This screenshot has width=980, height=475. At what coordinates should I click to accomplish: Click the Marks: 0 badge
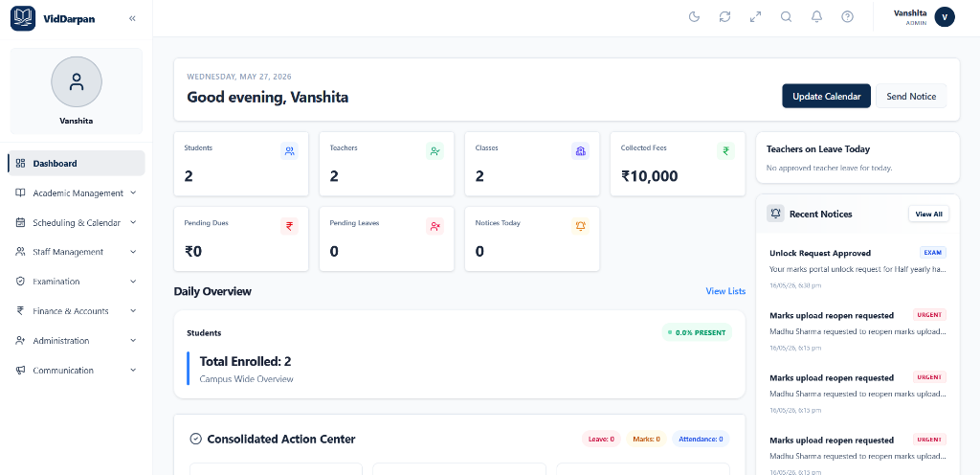tap(647, 440)
